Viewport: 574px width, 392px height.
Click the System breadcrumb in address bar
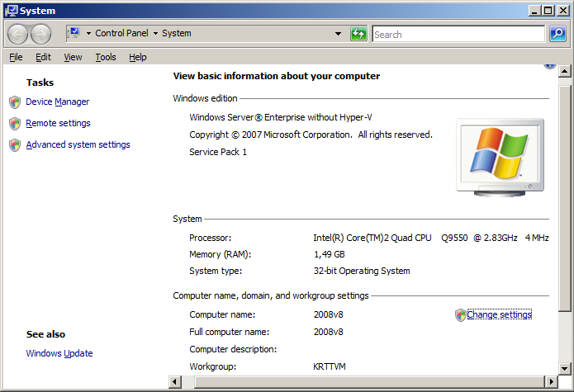point(177,33)
